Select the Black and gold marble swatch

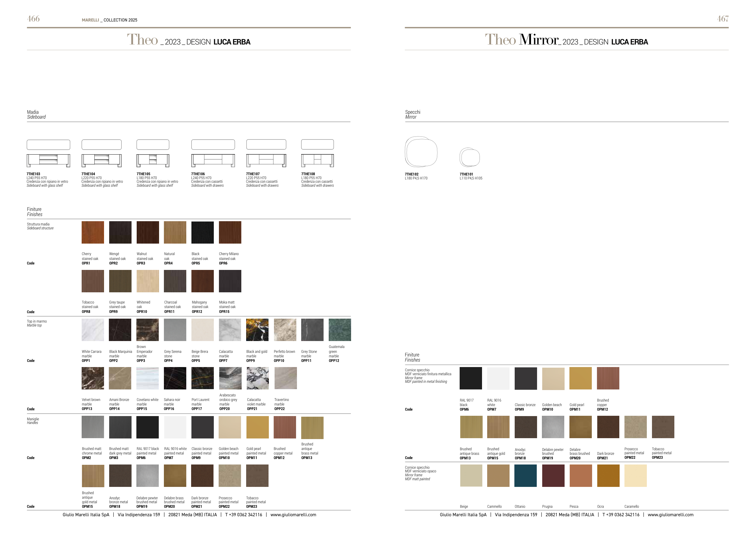257,330
